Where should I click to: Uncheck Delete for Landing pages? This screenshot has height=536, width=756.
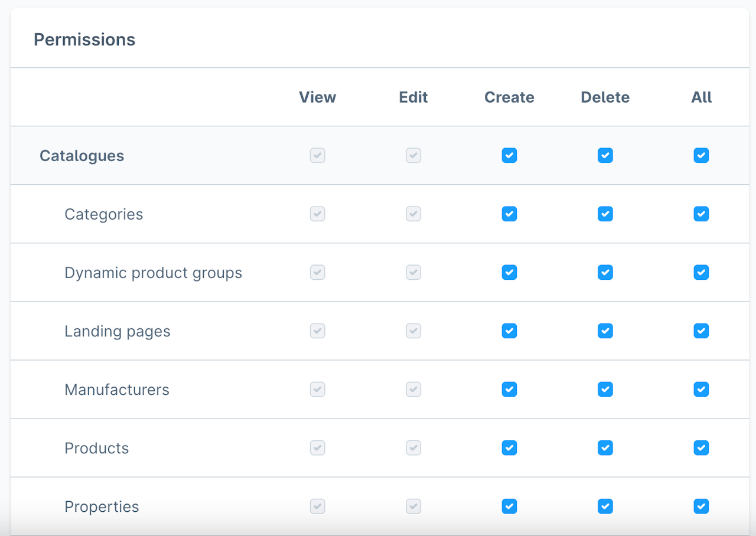(605, 331)
